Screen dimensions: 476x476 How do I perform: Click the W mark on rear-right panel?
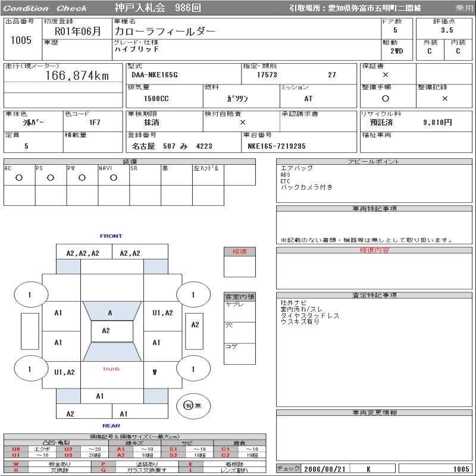click(155, 372)
